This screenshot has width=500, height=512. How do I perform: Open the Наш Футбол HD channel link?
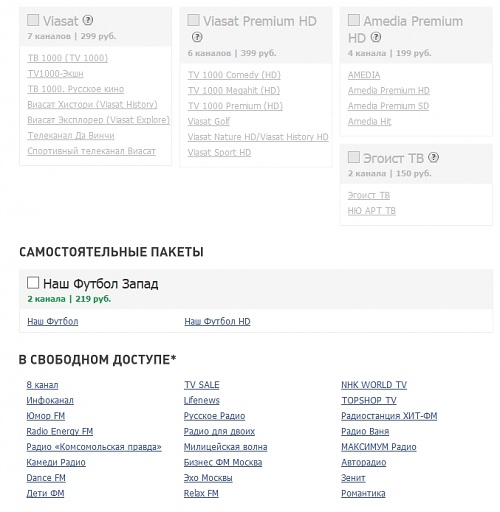pyautogui.click(x=217, y=321)
